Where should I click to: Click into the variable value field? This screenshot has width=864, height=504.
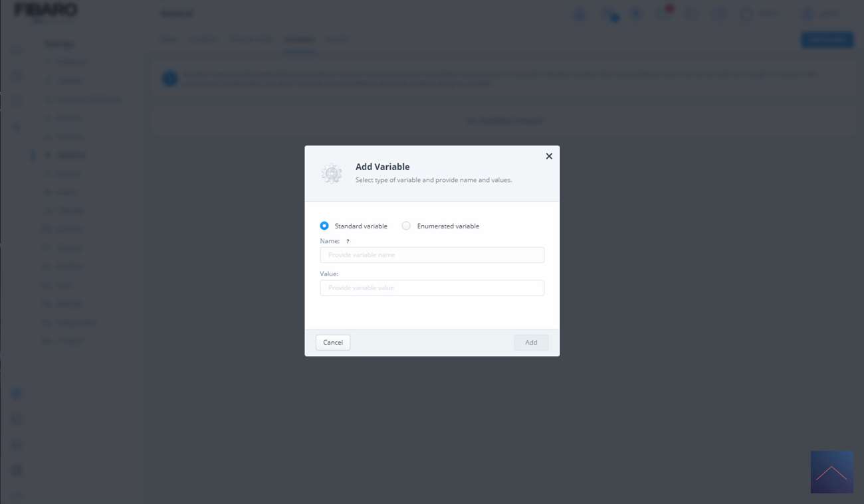[x=432, y=288]
